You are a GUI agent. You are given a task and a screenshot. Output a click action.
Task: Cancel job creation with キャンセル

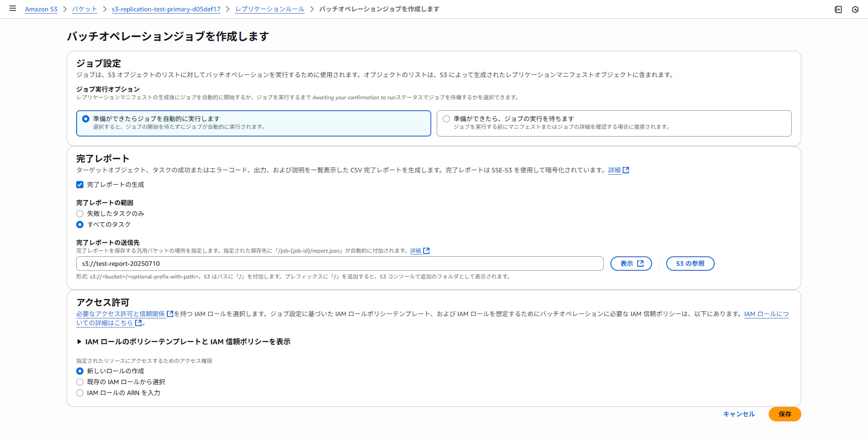click(738, 414)
